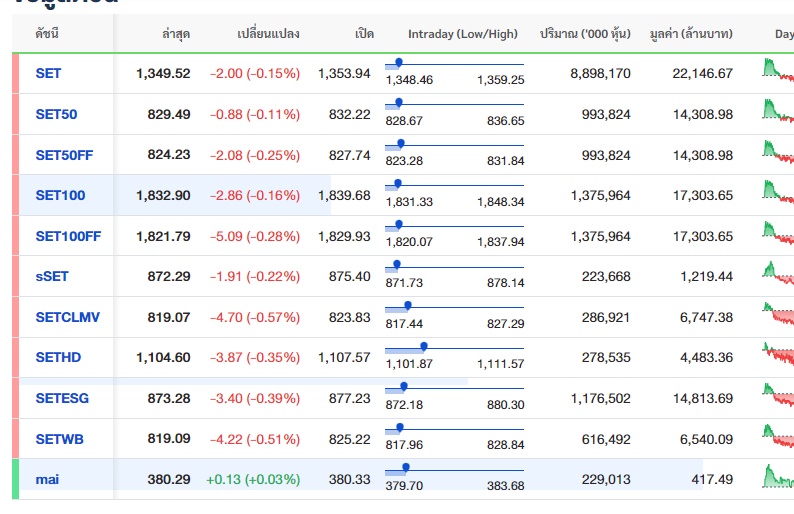
Task: Open the sSET index link
Action: (x=52, y=276)
